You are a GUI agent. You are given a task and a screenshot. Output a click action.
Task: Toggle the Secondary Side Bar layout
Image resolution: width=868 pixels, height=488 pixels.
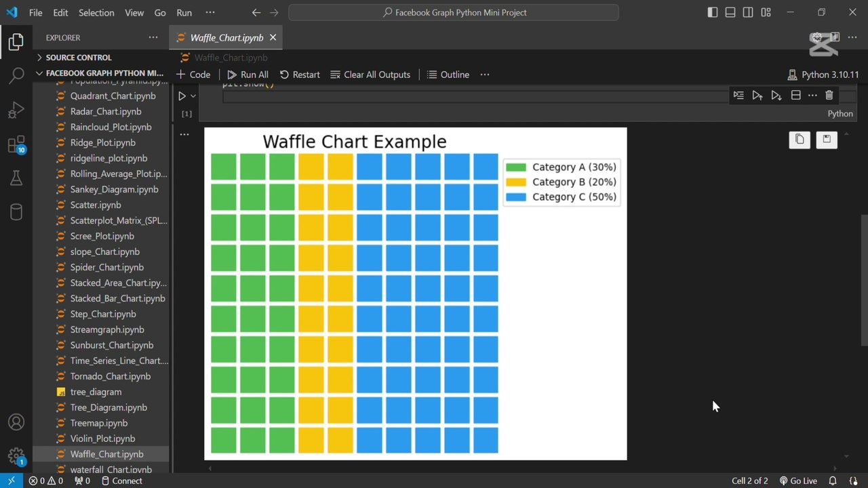748,12
